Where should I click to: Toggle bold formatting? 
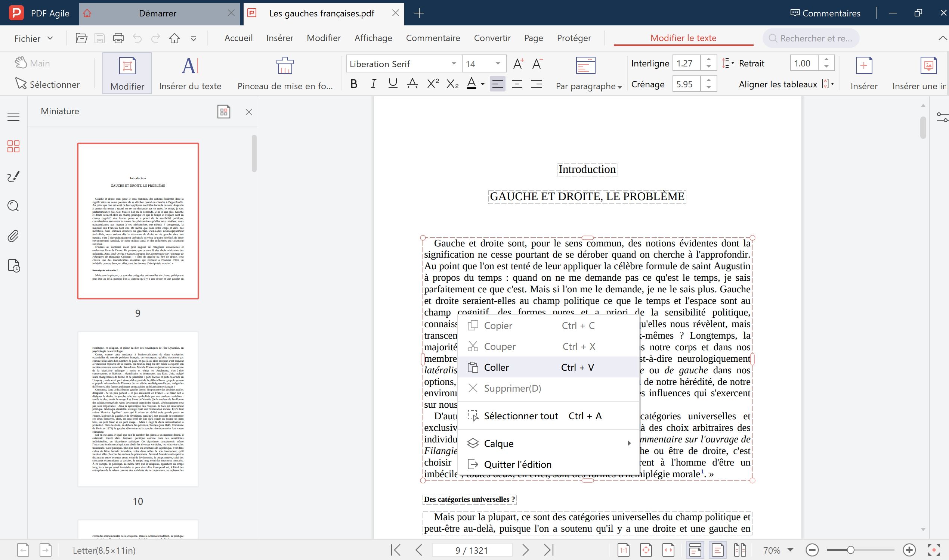[354, 83]
